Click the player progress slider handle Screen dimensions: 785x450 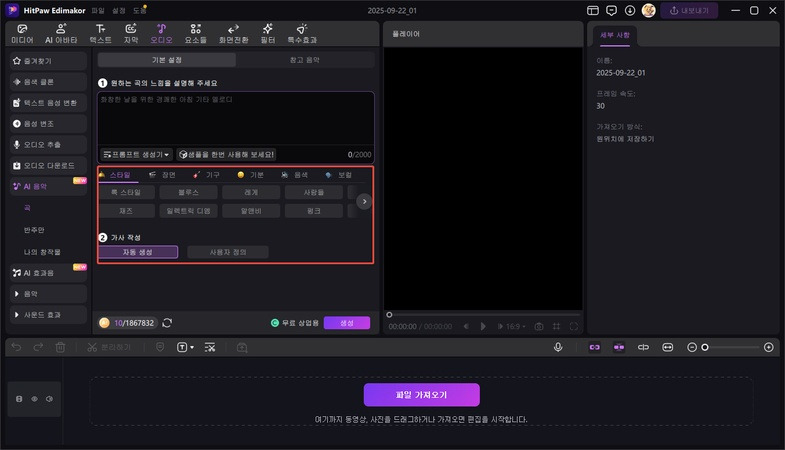tap(389, 315)
